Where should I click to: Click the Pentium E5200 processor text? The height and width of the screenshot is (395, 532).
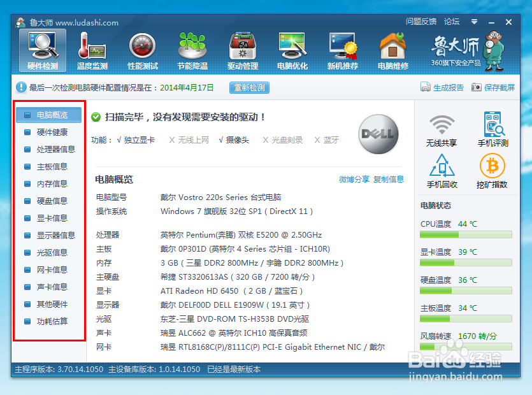tap(241, 235)
